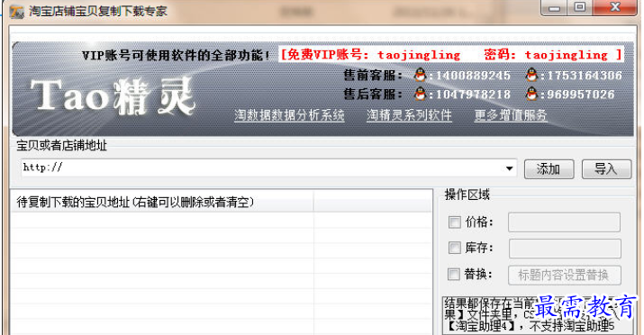Click QQ penguin icon beside 1753164306
This screenshot has width=644, height=335.
coord(531,75)
